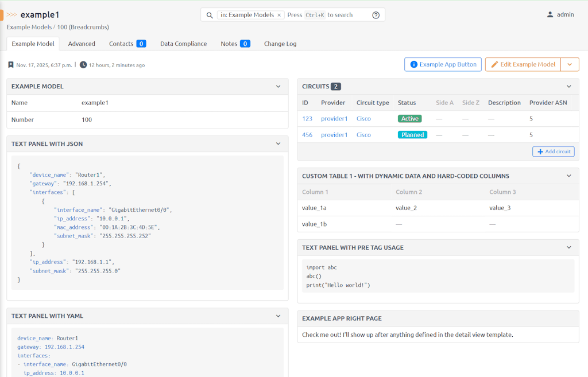This screenshot has width=588, height=377.
Task: Remove the 'in: Example Models' search filter chip
Action: pyautogui.click(x=280, y=14)
